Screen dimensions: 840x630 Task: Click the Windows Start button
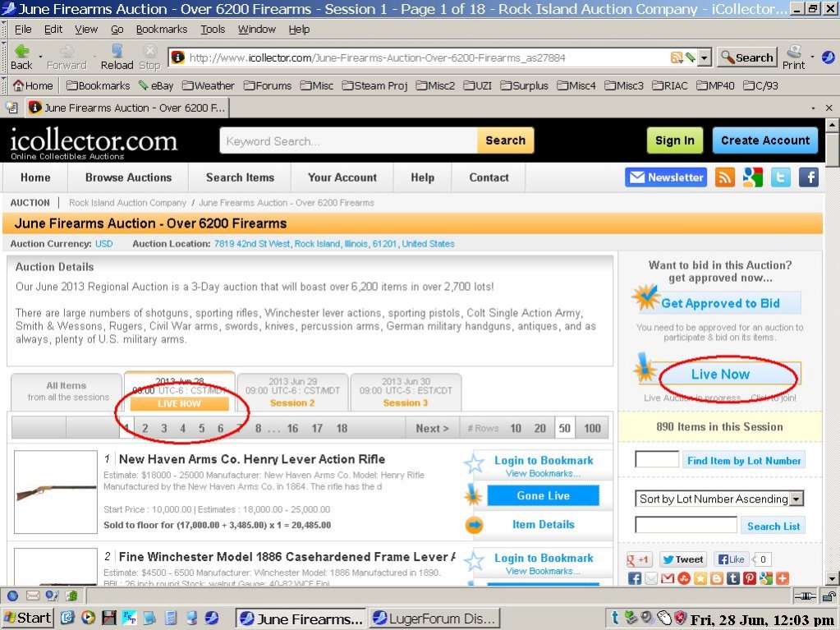click(27, 618)
